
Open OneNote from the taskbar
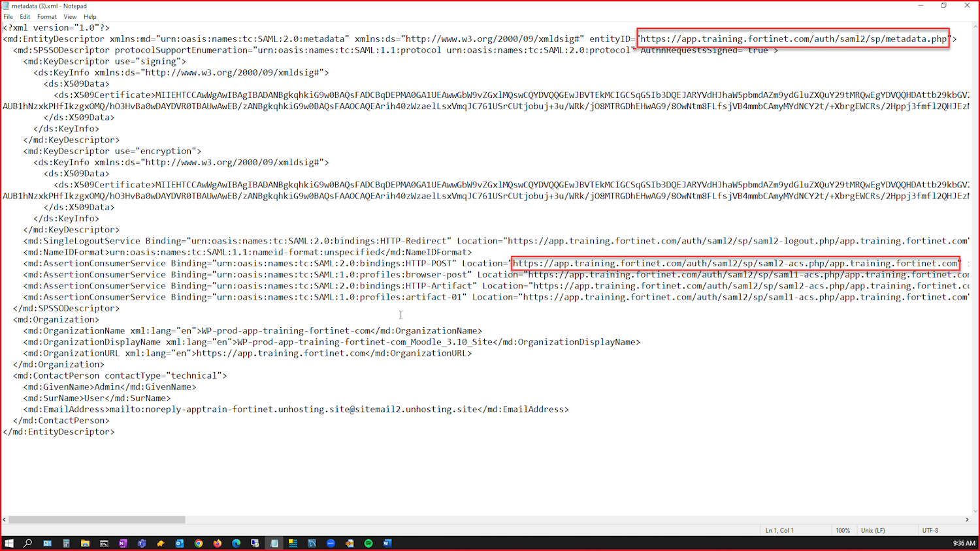click(123, 543)
